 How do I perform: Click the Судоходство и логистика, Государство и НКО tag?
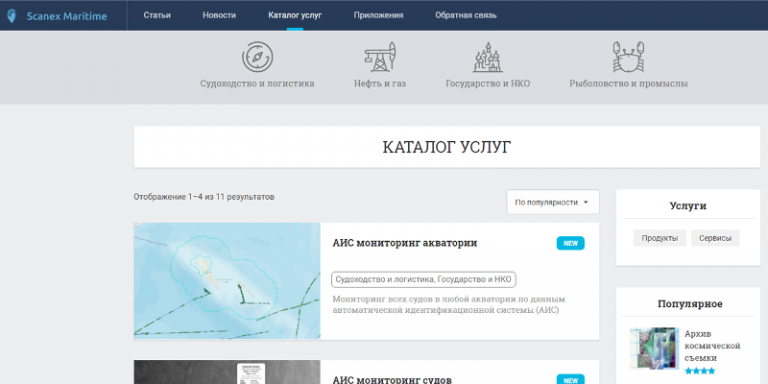(424, 280)
